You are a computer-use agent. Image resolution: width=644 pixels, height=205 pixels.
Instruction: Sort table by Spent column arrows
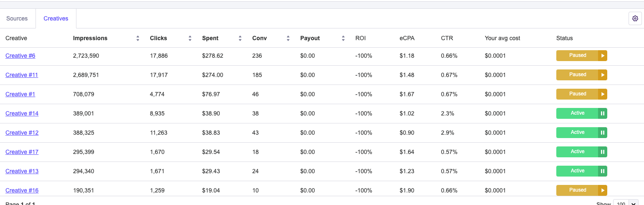tap(240, 38)
